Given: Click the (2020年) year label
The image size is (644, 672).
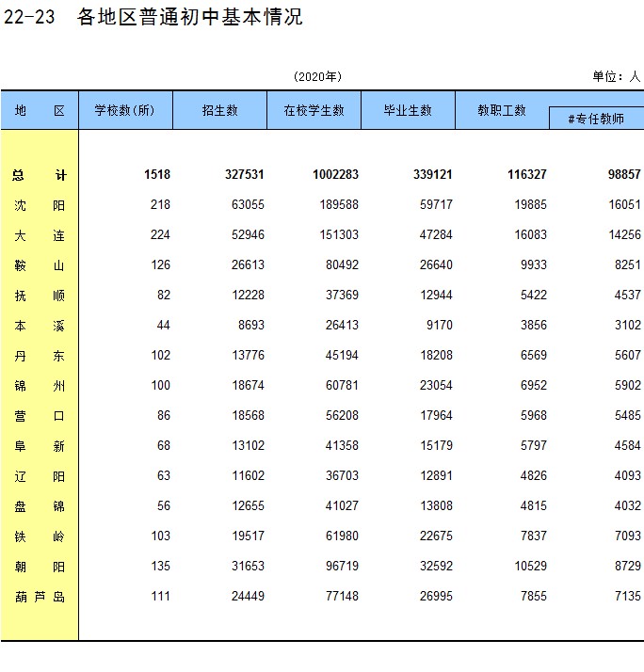Looking at the screenshot, I should click(x=317, y=77).
